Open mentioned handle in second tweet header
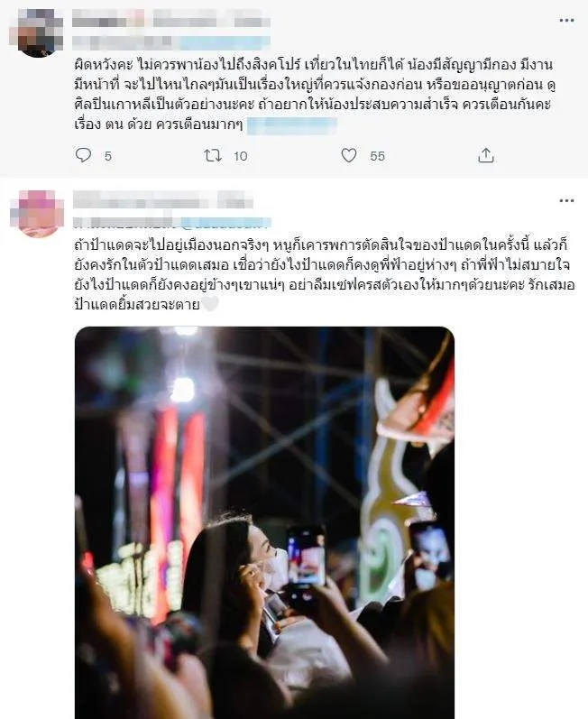Screen dimensions: 588x719 226,223
